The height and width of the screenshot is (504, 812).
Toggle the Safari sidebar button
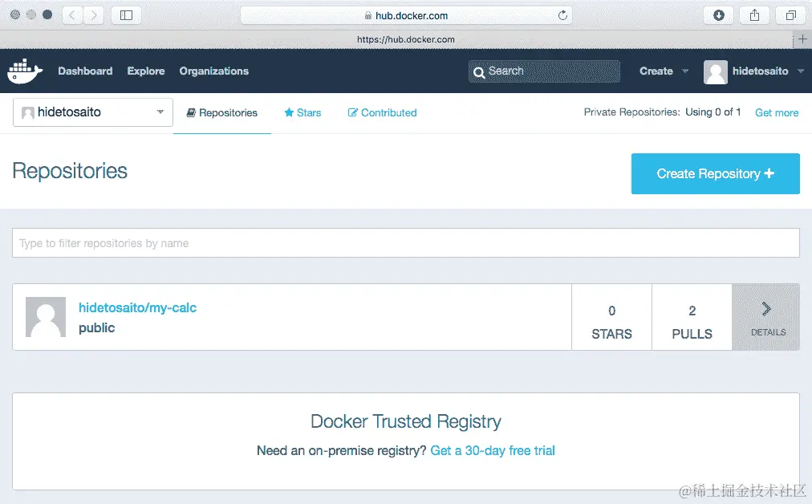coord(126,15)
